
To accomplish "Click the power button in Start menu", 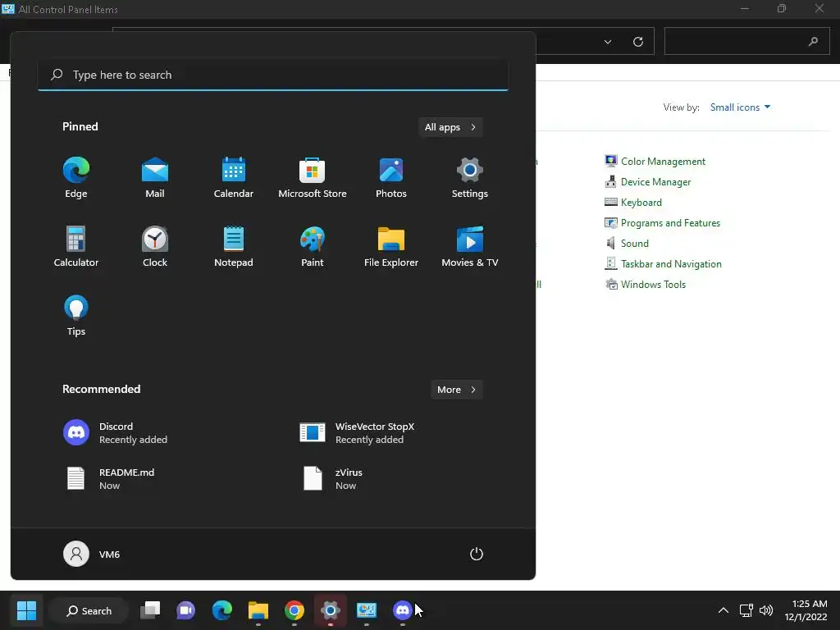I will pyautogui.click(x=477, y=554).
